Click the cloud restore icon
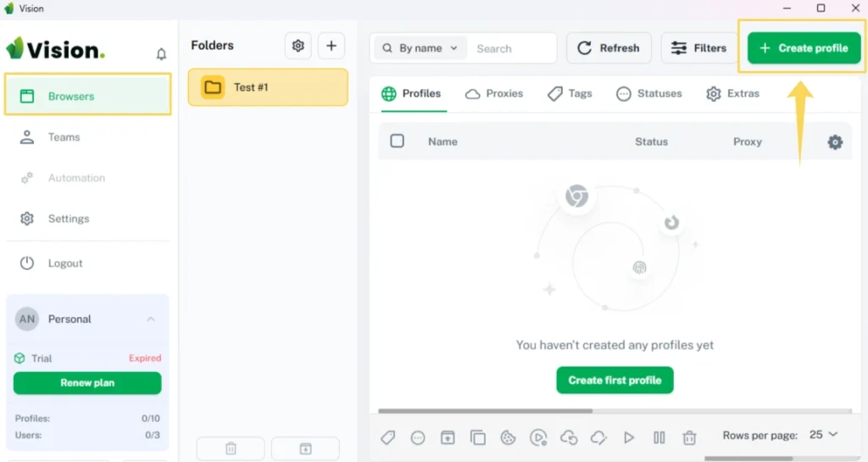868x462 pixels. pyautogui.click(x=569, y=437)
